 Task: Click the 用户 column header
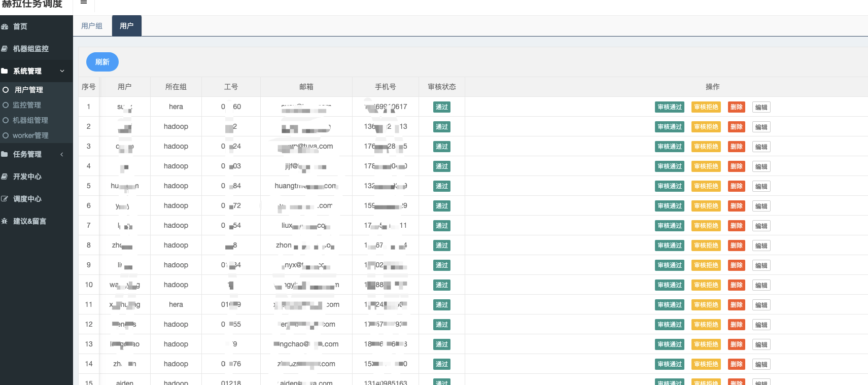[125, 87]
